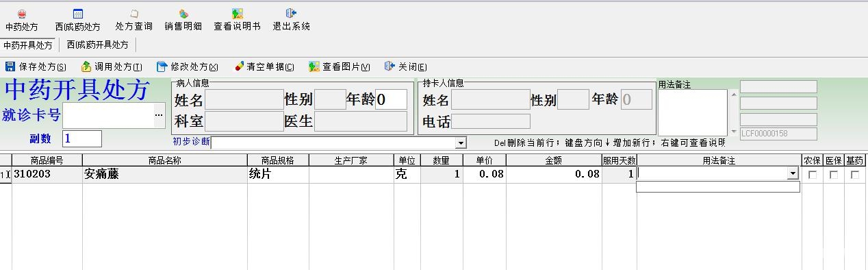Open the 处方查询 icon
Image resolution: width=868 pixels, height=270 pixels.
(134, 14)
